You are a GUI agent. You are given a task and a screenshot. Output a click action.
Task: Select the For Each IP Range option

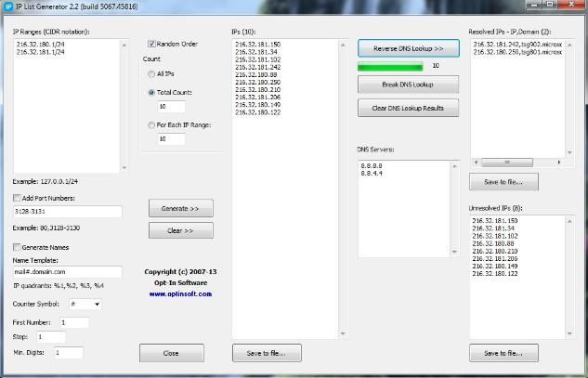click(151, 124)
